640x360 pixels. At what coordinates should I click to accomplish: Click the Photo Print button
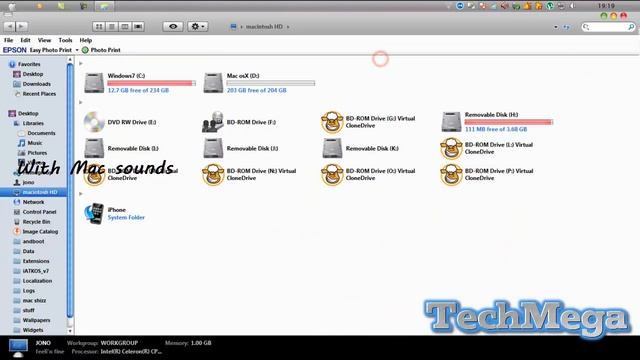point(101,50)
